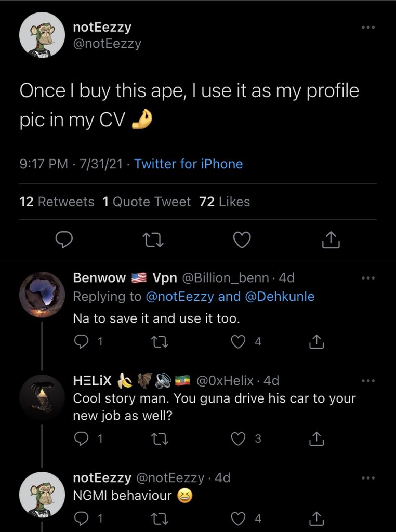
Task: Retweet Benwow's reply
Action: [156, 342]
